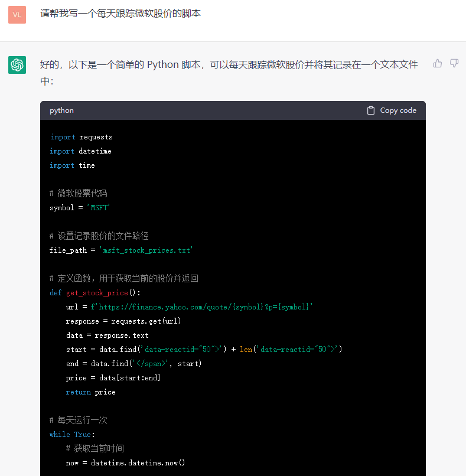Click the VL user avatar
This screenshot has height=476, width=466.
coord(17,15)
